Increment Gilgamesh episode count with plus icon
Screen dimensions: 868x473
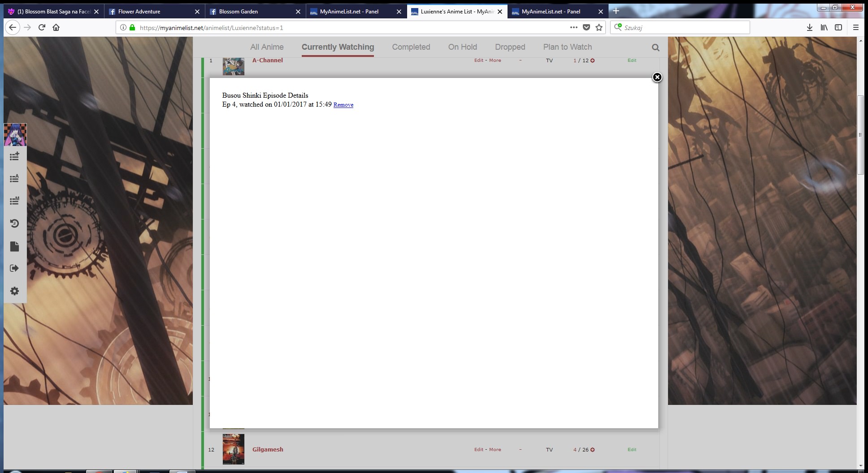tap(592, 450)
